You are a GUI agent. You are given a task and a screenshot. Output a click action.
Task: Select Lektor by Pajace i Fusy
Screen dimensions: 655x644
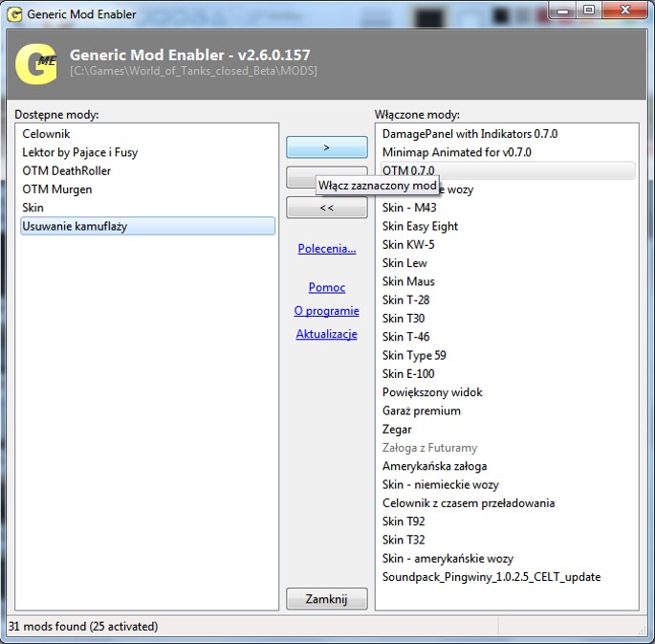[148, 152]
